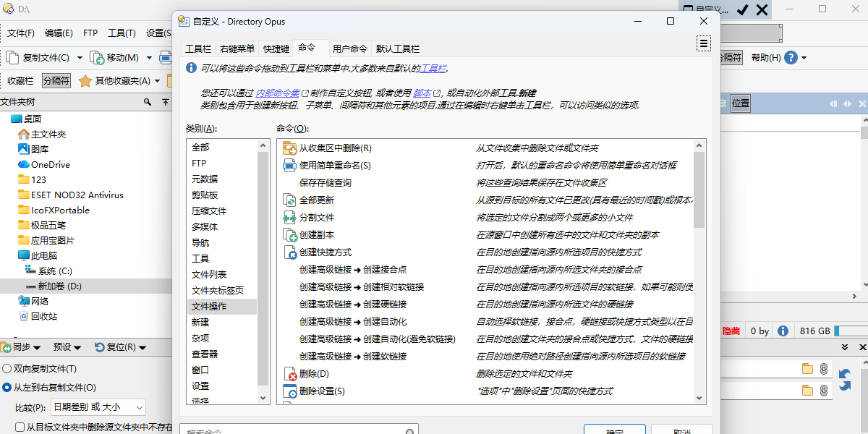Switch to the 工具栏 tab
The width and height of the screenshot is (868, 434).
[x=198, y=48]
